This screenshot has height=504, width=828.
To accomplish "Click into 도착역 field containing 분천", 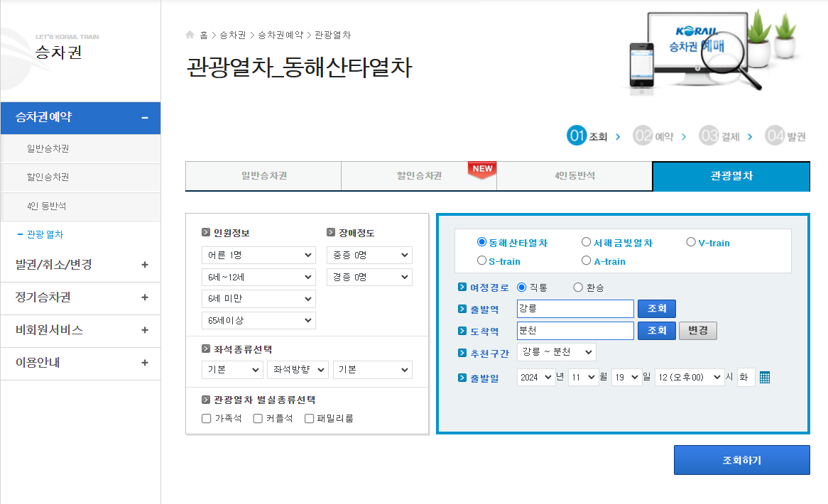I will [576, 331].
